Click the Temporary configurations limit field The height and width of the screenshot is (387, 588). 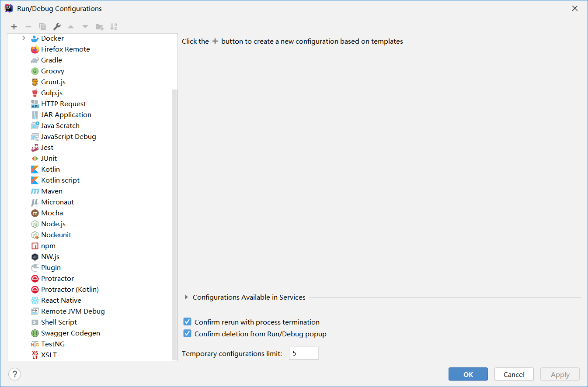(x=304, y=353)
